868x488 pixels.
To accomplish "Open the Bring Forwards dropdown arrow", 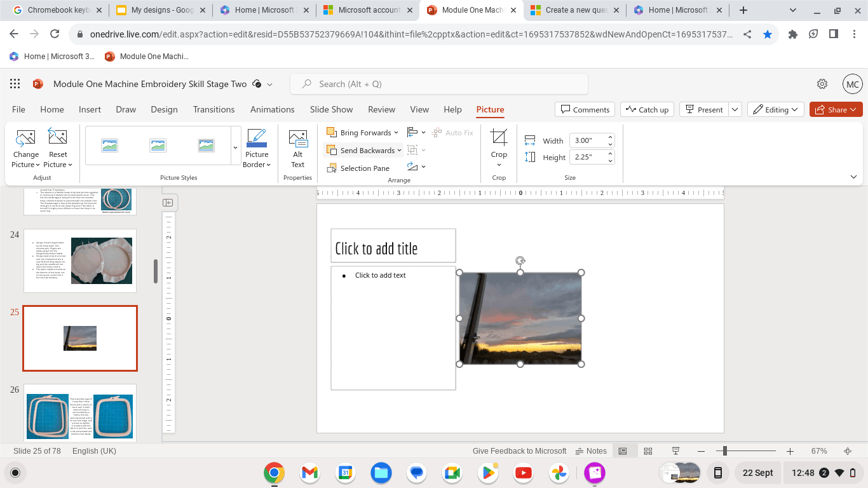I will (x=396, y=133).
